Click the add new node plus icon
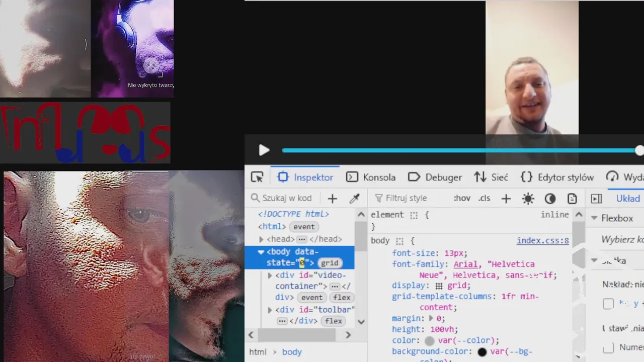 point(333,198)
